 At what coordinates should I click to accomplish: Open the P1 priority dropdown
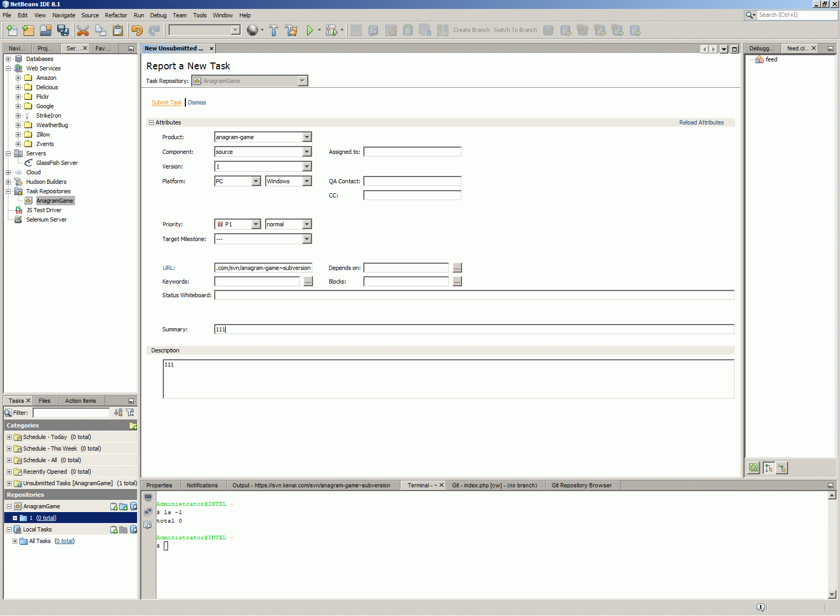(256, 224)
